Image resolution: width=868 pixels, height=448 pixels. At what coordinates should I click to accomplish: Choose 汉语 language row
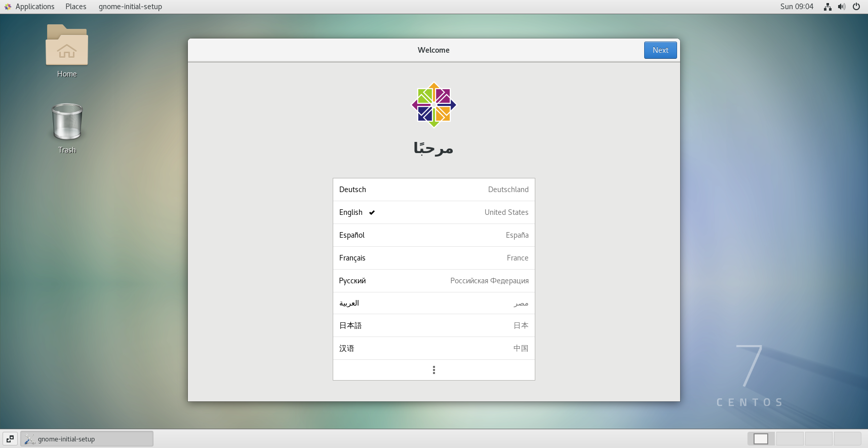[x=434, y=348]
